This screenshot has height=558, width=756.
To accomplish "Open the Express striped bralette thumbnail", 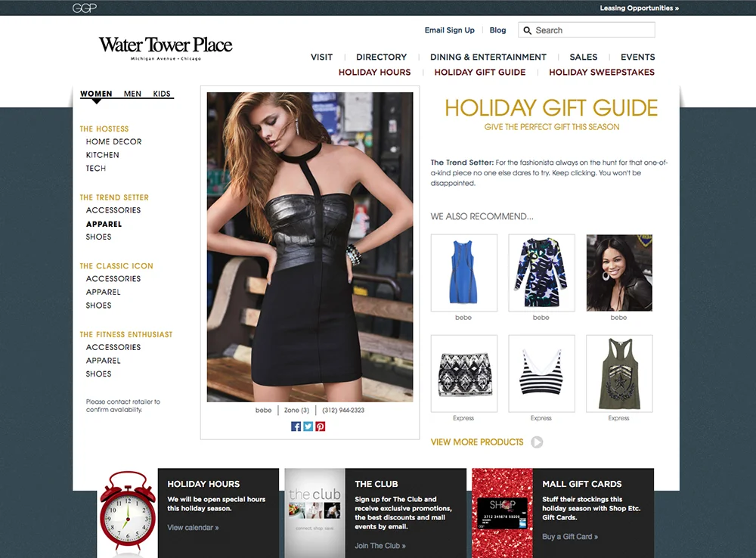I will [x=541, y=374].
